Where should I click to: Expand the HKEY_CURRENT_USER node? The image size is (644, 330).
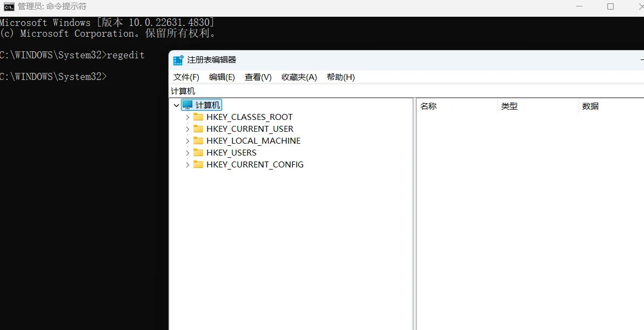(x=187, y=129)
